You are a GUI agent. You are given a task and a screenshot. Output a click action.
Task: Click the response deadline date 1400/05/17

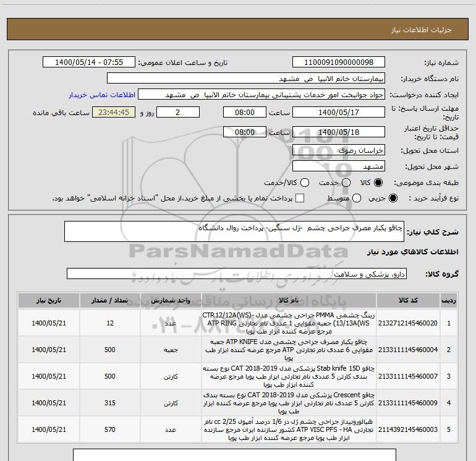tap(339, 112)
